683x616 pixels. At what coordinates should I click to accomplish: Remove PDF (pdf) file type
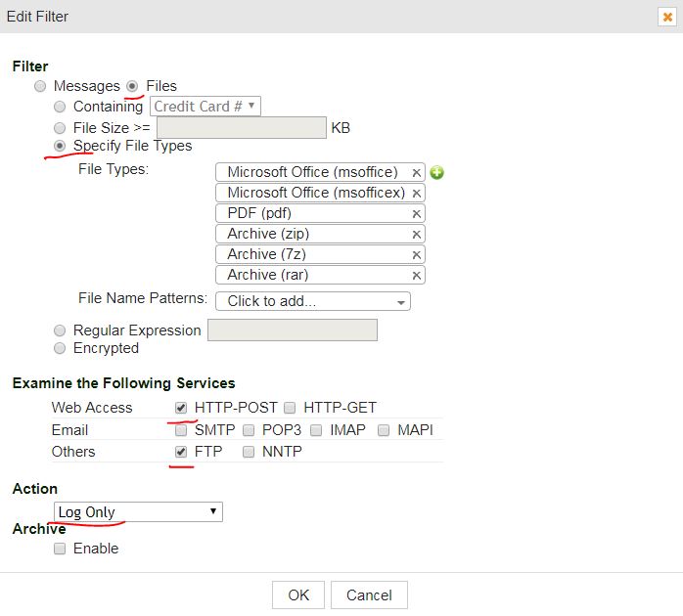(x=417, y=214)
